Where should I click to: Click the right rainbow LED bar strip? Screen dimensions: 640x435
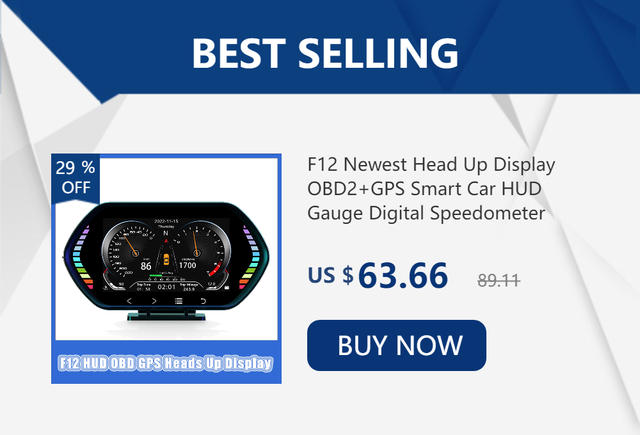coord(249,258)
